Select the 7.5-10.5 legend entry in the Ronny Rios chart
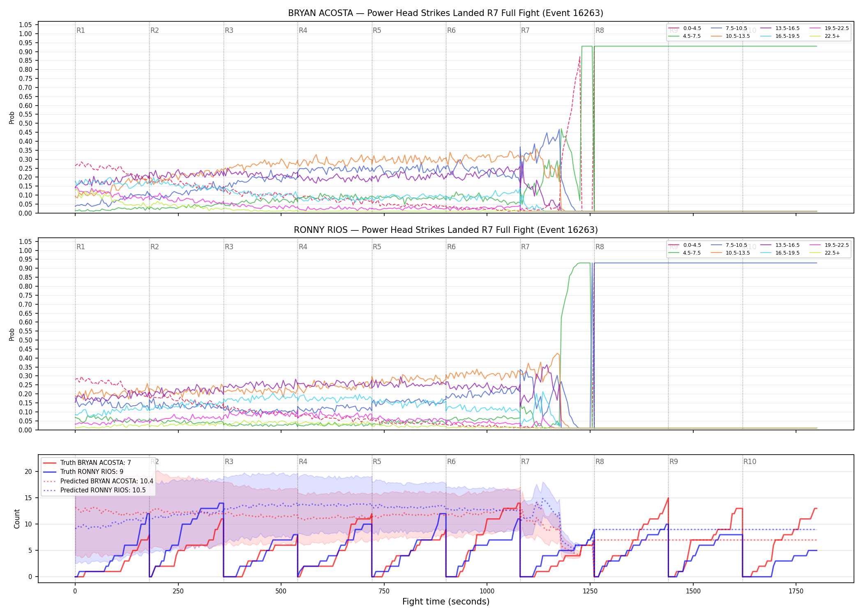The height and width of the screenshot is (616, 863). (x=729, y=245)
